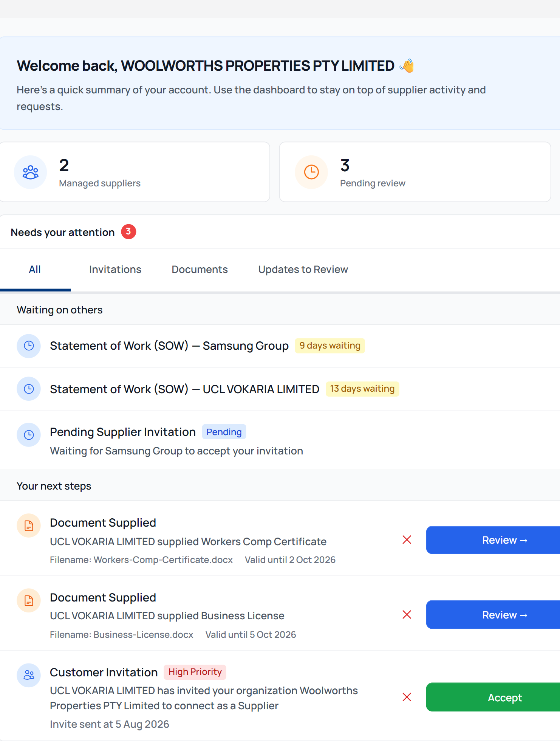The image size is (560, 741).
Task: Click the waving hand emoji
Action: click(407, 66)
